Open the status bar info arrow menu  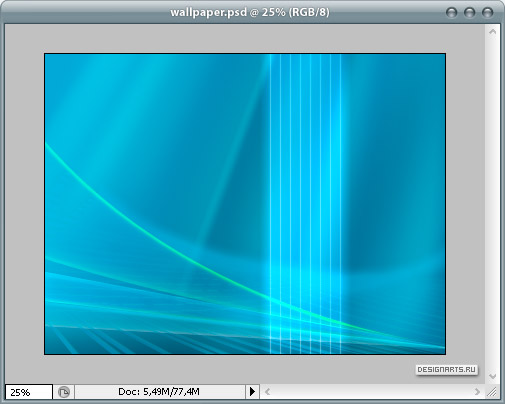pos(252,392)
